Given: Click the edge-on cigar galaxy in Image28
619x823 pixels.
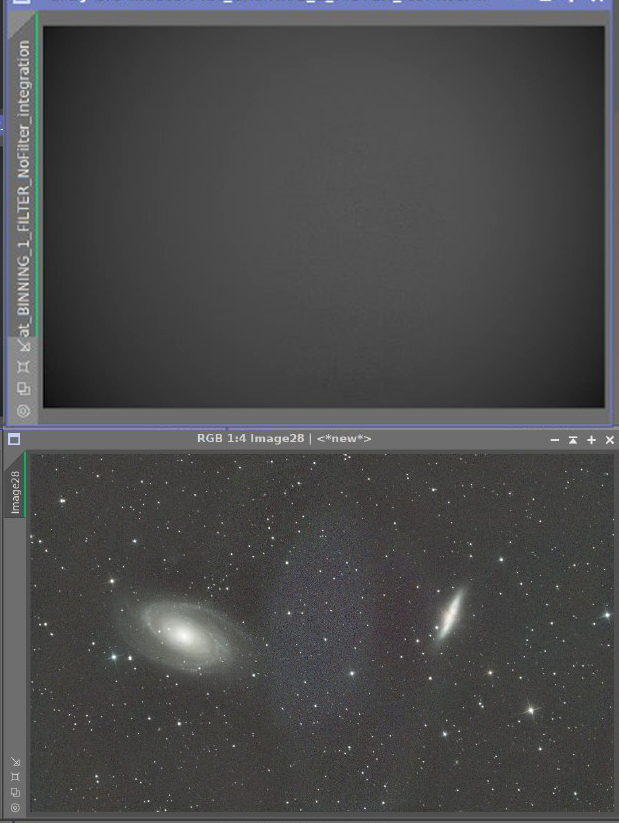Looking at the screenshot, I should (x=450, y=615).
